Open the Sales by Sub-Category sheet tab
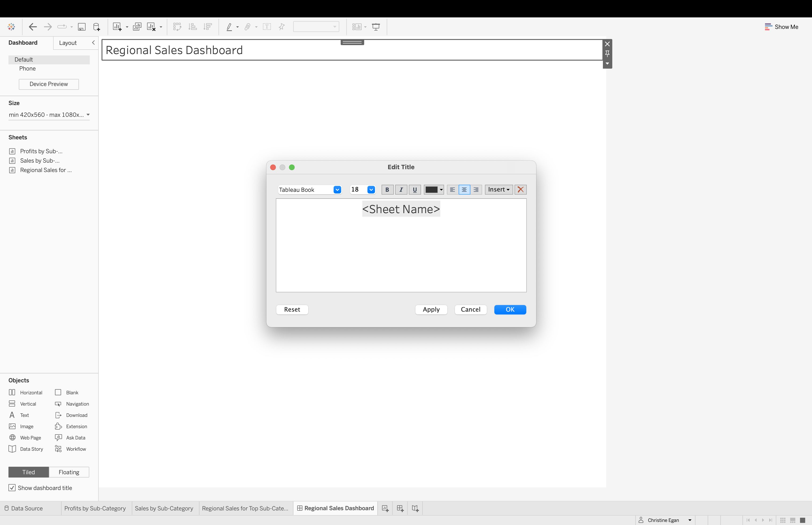The image size is (812, 525). pos(164,508)
